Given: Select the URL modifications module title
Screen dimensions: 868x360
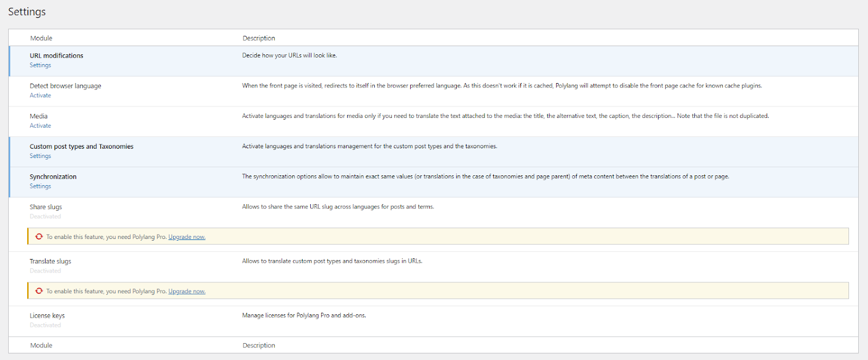Looking at the screenshot, I should [56, 55].
